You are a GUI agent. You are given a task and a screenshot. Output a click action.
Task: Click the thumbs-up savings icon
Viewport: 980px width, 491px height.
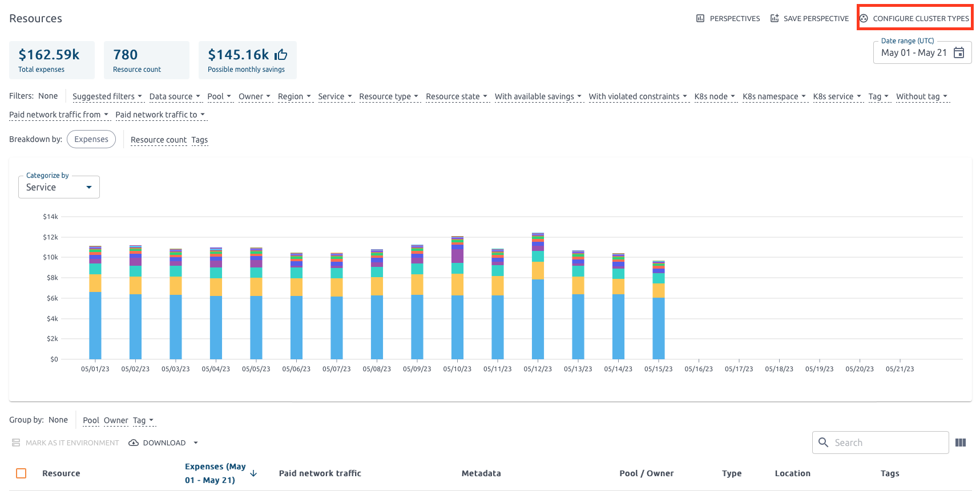[x=281, y=55]
